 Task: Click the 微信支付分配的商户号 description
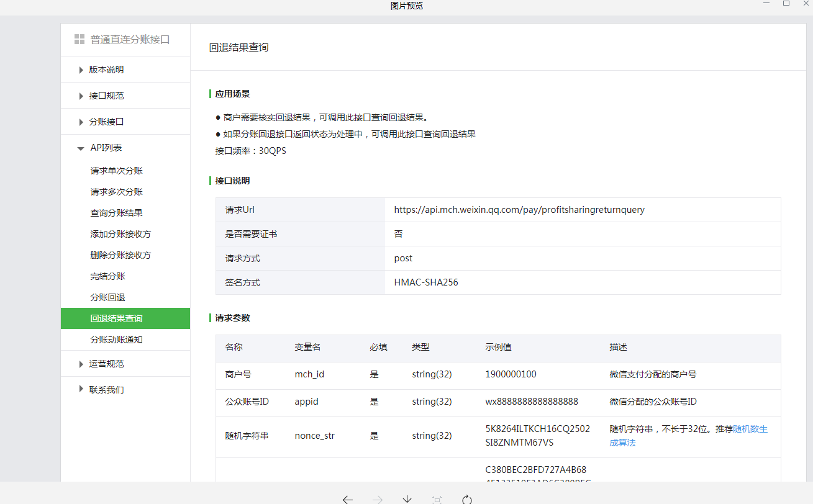pos(653,375)
